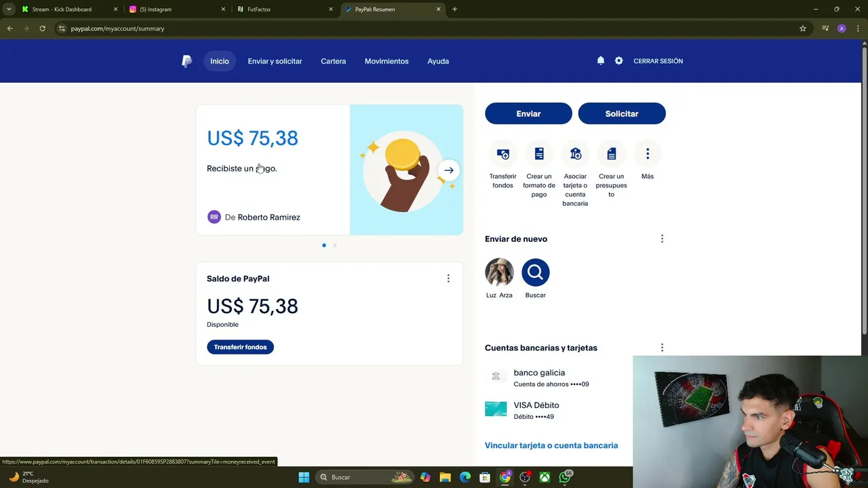Open the browser media control icon

point(825,28)
